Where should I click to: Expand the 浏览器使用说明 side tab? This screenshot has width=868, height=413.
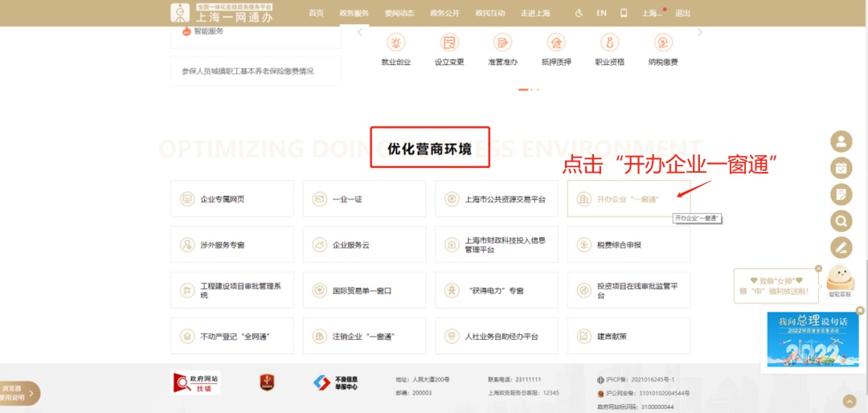(x=19, y=393)
